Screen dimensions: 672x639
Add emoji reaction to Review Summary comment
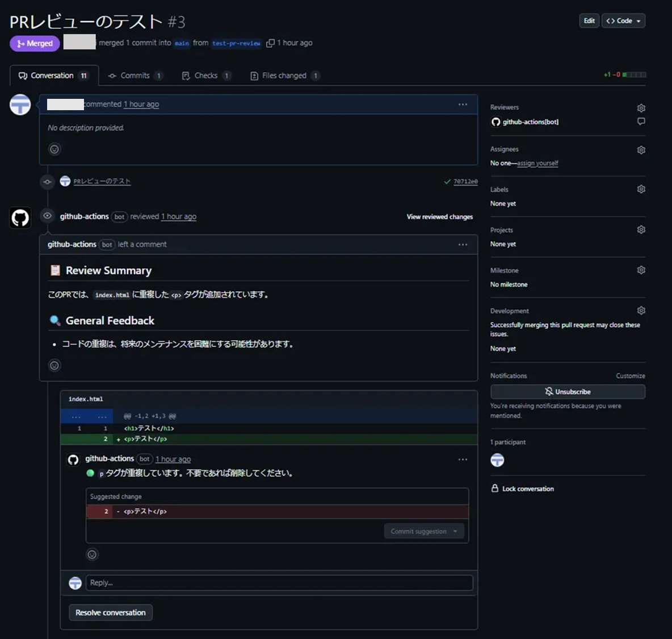pyautogui.click(x=54, y=365)
